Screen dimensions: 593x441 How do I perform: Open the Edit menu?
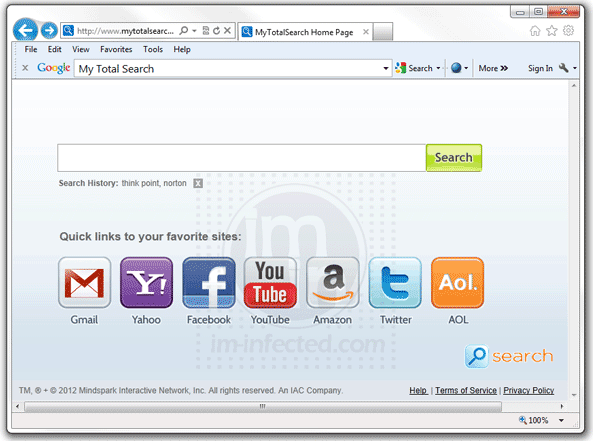[54, 49]
